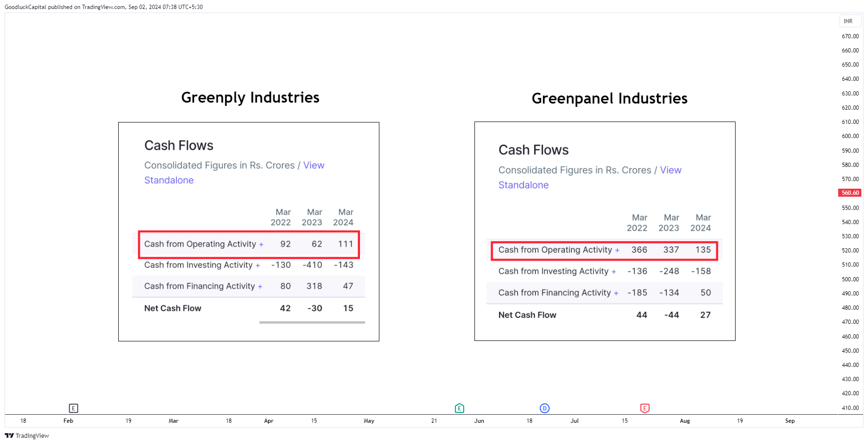Screen dimensions: 868x444
Task: Click the blue dividend marker icon
Action: 544,408
